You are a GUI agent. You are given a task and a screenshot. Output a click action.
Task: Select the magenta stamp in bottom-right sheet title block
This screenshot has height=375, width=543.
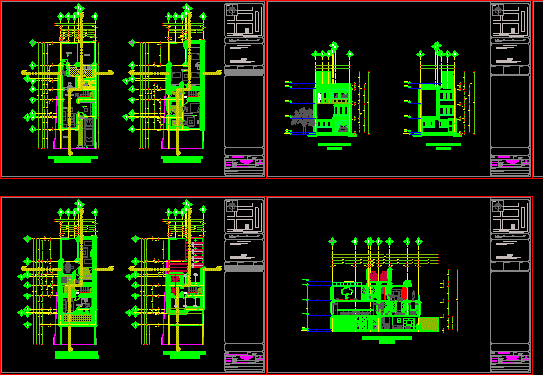pyautogui.click(x=511, y=358)
